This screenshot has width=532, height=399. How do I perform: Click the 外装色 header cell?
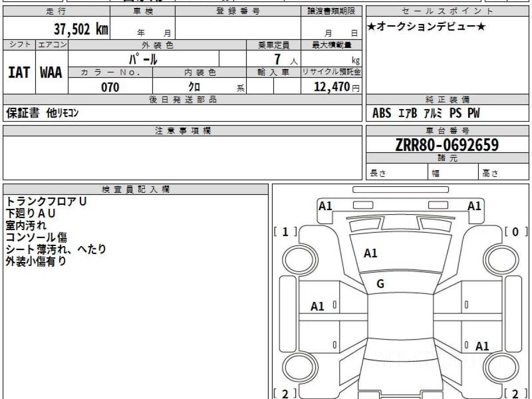point(157,45)
